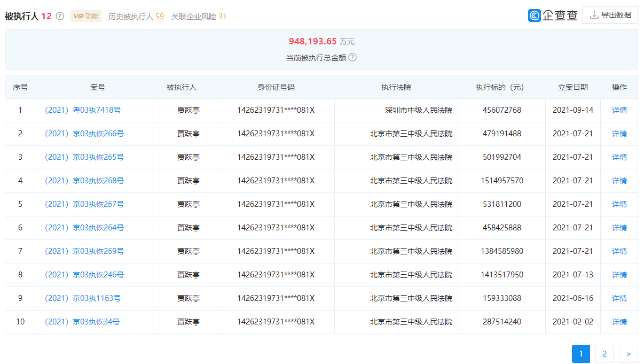This screenshot has width=644, height=364.
Task: Click the VIP功能 badge
Action: (x=85, y=16)
